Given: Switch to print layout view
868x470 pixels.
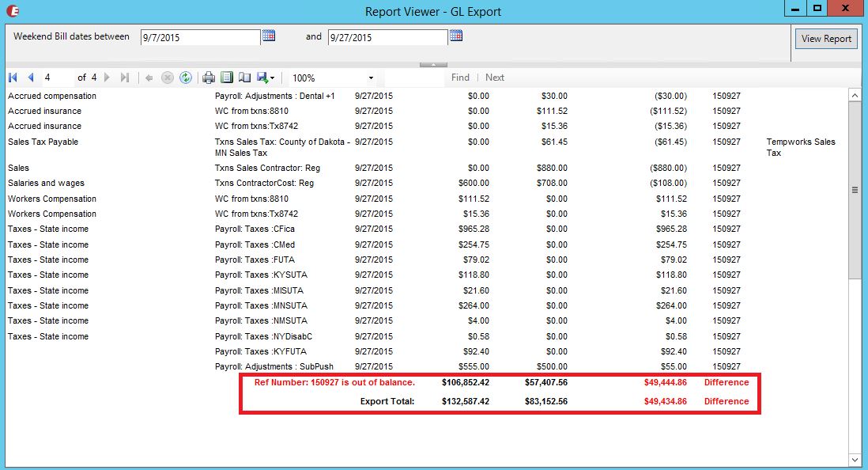Looking at the screenshot, I should click(227, 78).
